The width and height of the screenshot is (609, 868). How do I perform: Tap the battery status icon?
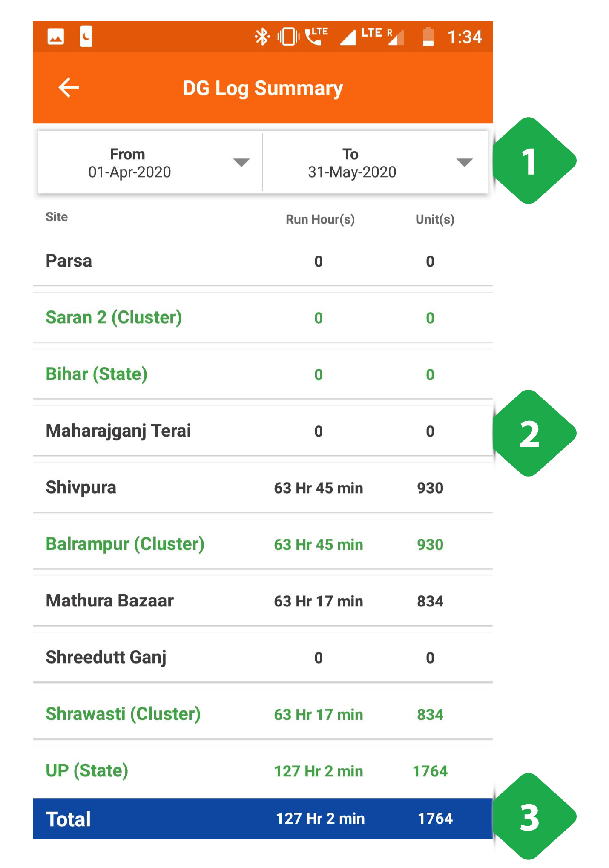[x=428, y=37]
